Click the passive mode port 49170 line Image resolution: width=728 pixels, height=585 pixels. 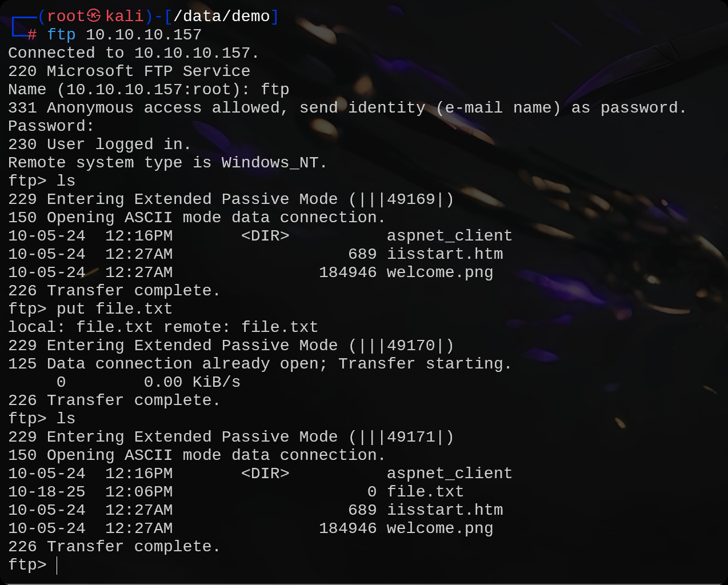[x=231, y=346]
